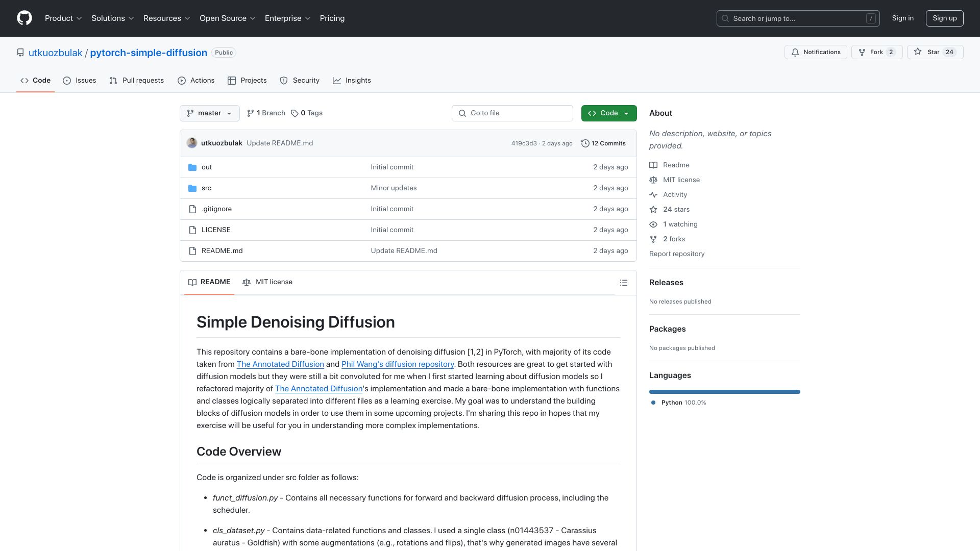Screen dimensions: 980x551
Task: Click Report repository
Action: point(677,254)
